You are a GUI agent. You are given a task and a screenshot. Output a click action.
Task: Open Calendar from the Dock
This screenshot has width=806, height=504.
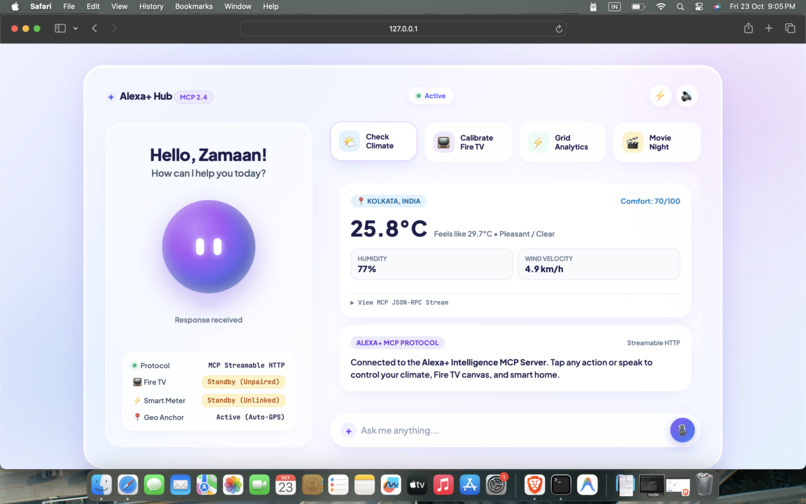coord(286,484)
